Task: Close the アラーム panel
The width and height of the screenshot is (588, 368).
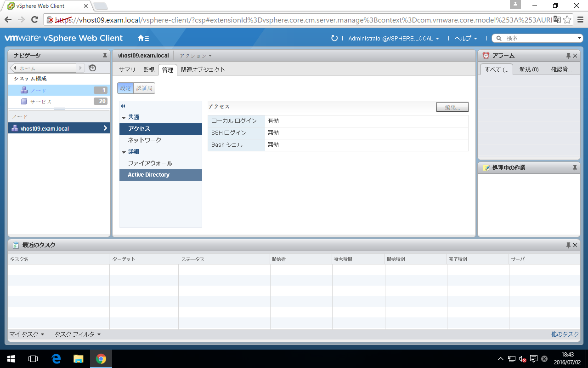Action: click(575, 56)
